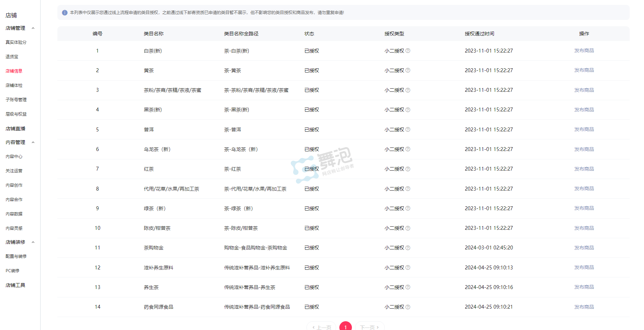Image resolution: width=644 pixels, height=330 pixels.
Task: Collapse the 店铺装修 sidebar section
Action: [33, 242]
